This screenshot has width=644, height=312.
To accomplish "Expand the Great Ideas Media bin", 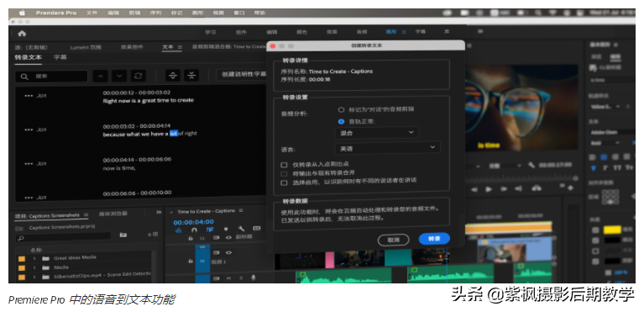I will click(34, 259).
